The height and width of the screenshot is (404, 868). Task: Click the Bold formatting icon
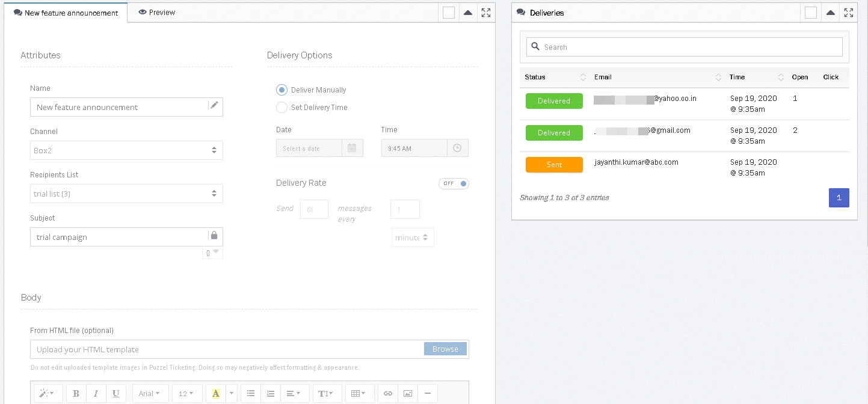point(76,394)
